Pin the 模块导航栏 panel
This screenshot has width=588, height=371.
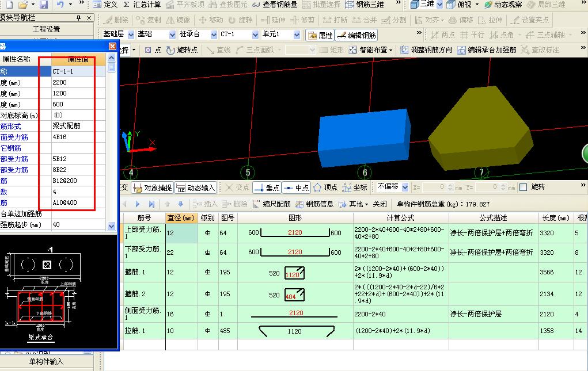(x=78, y=18)
